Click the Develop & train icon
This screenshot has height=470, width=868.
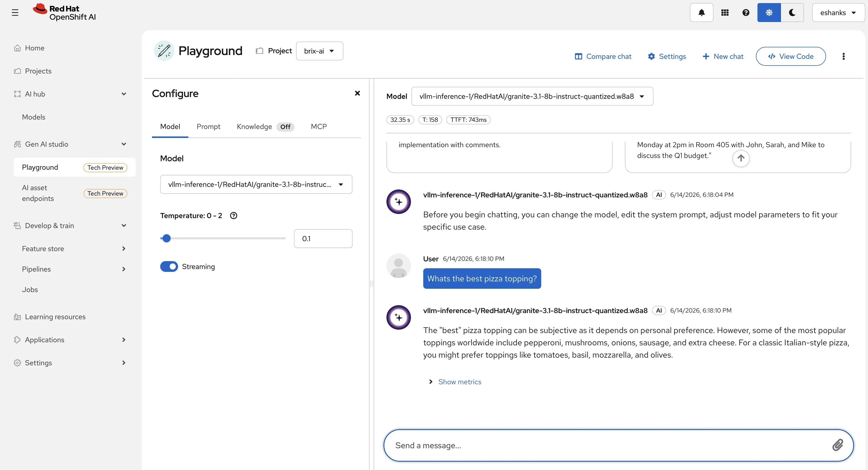(17, 226)
